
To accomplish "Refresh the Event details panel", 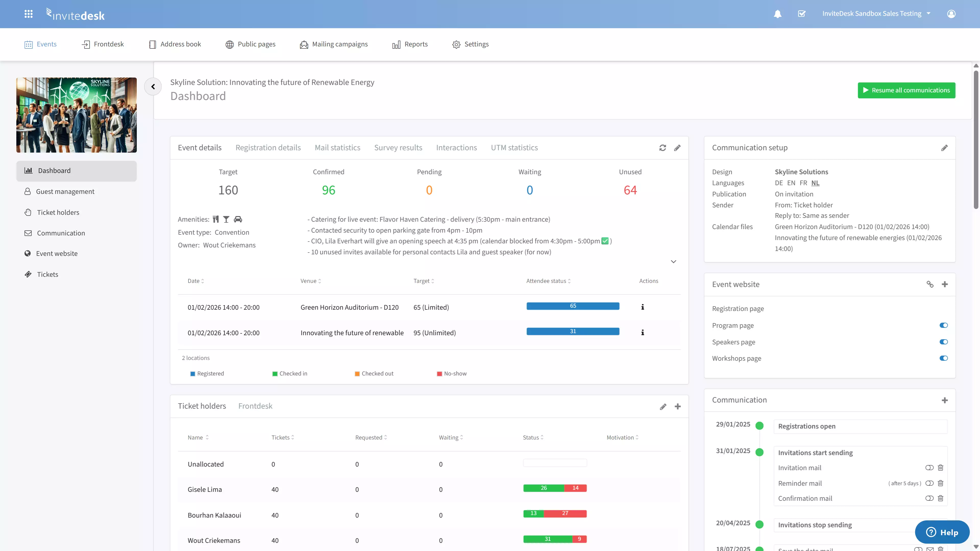I will pos(662,148).
